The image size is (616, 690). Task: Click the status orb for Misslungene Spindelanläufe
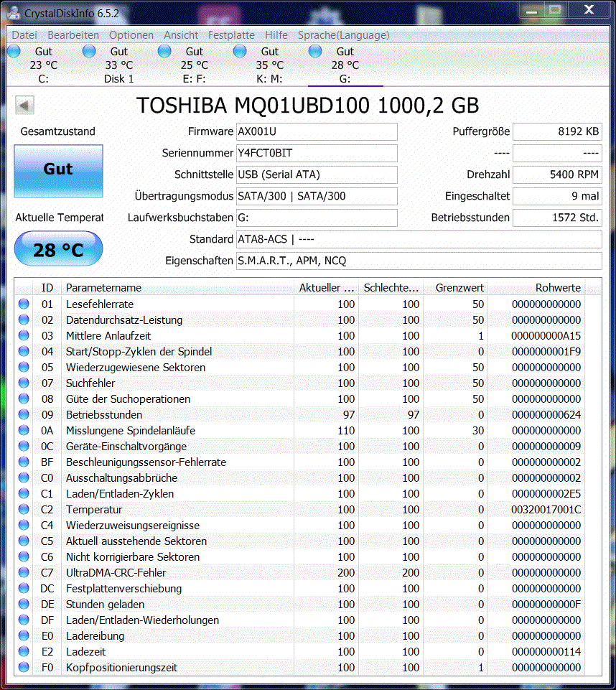(24, 430)
